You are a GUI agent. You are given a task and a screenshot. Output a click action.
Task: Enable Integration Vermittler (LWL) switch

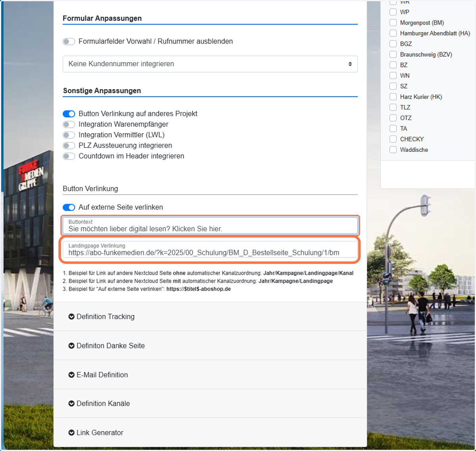(x=69, y=135)
